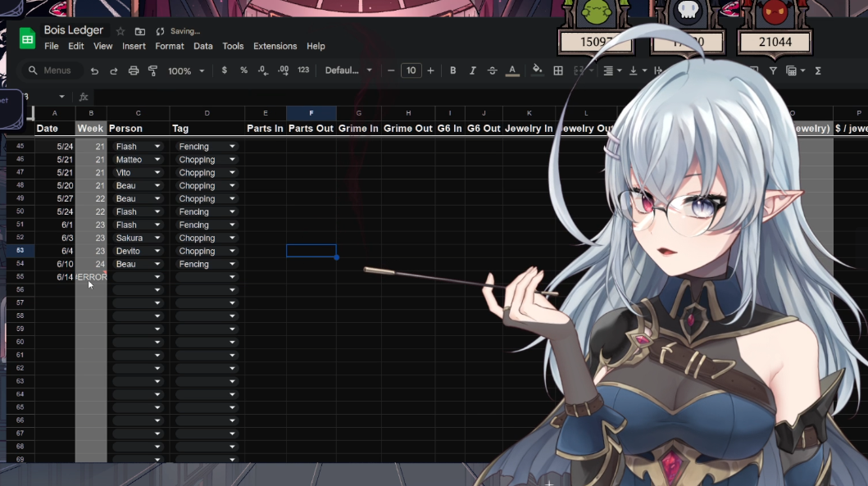Screen dimensions: 868x486
Task: Open the Insert menu
Action: click(x=134, y=46)
